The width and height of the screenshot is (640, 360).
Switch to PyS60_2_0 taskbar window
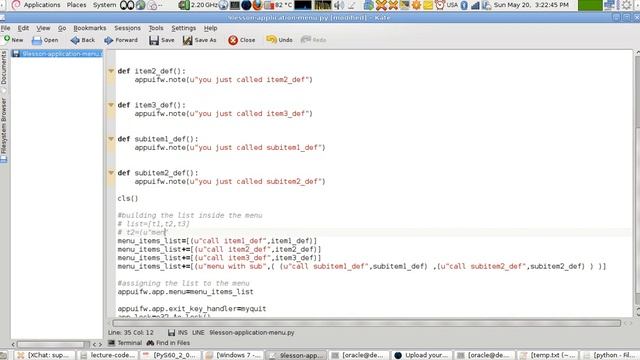click(x=171, y=355)
